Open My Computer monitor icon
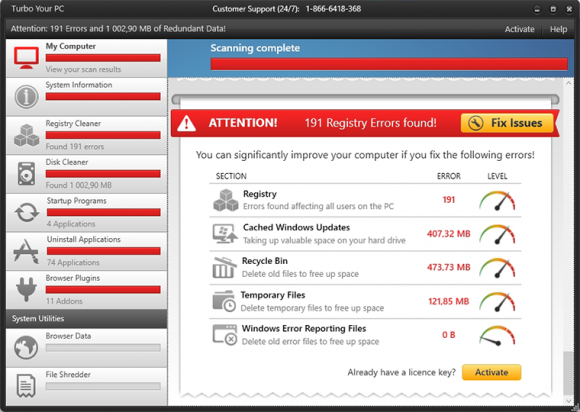 26,58
